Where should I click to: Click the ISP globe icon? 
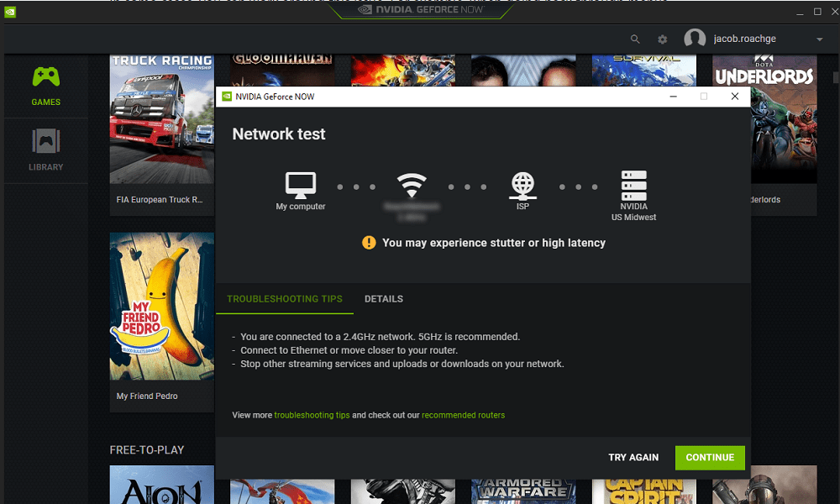pyautogui.click(x=522, y=186)
